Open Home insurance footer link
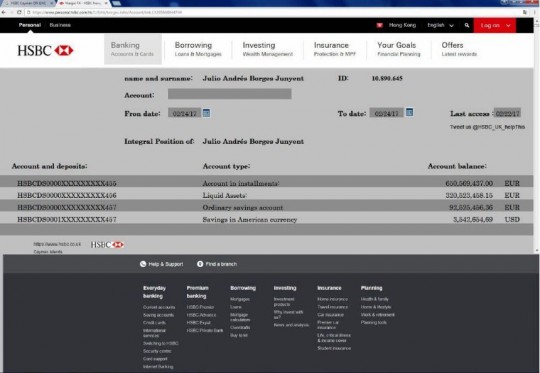540x373 pixels. tap(332, 299)
